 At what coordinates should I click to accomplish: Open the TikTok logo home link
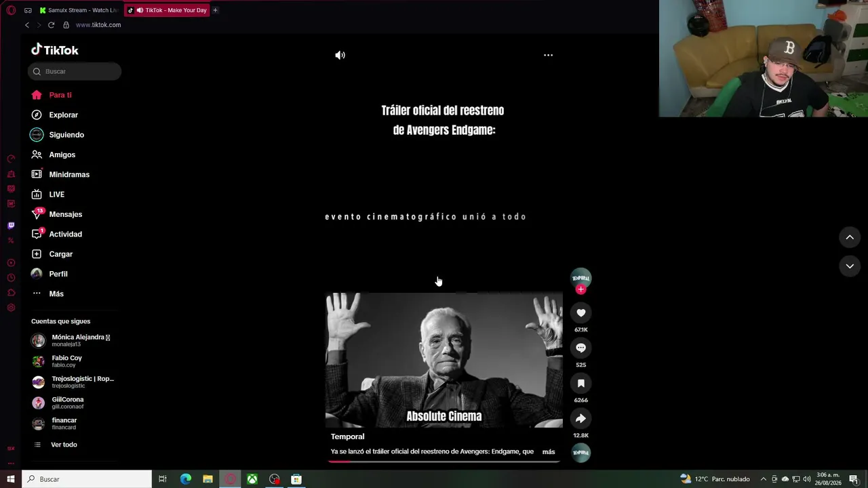pos(55,49)
